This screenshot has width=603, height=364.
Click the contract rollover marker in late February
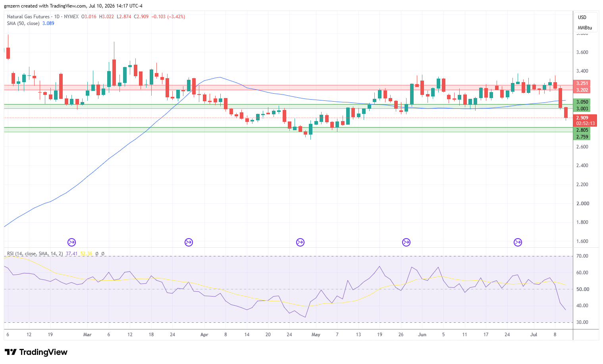[x=72, y=242]
